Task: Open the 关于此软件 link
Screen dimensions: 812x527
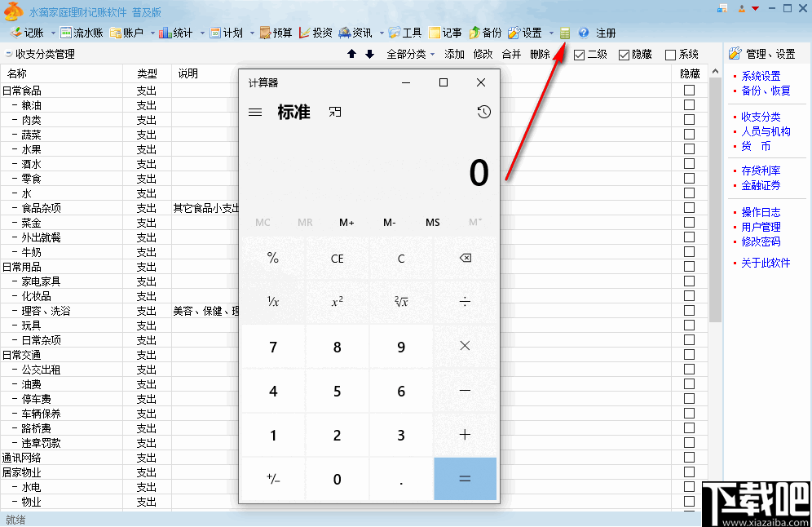Action: tap(766, 263)
